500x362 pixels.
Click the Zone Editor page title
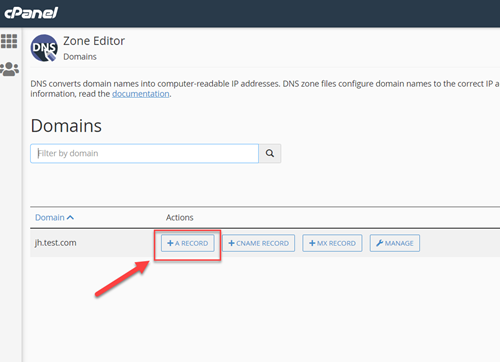(94, 41)
